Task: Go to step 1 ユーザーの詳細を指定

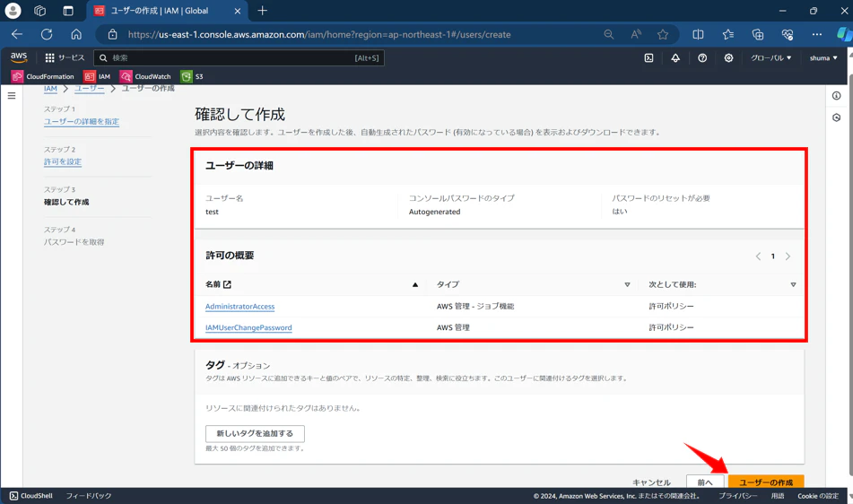Action: [x=82, y=121]
